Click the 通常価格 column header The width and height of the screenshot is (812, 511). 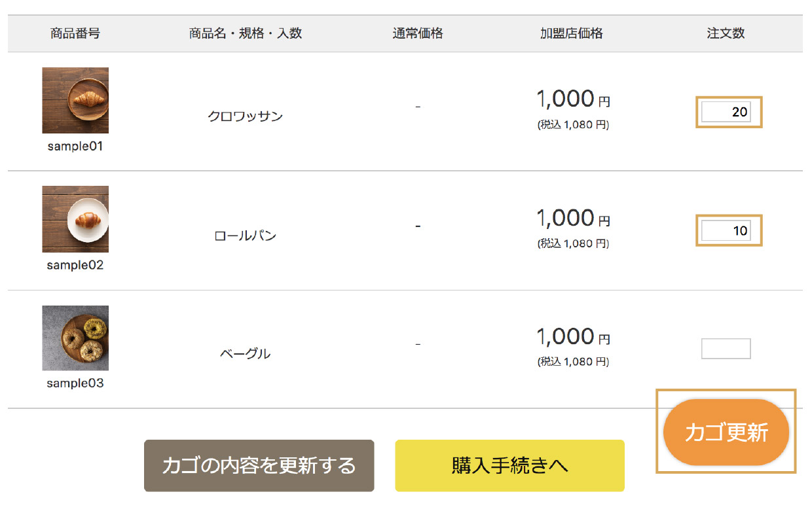[x=418, y=33]
